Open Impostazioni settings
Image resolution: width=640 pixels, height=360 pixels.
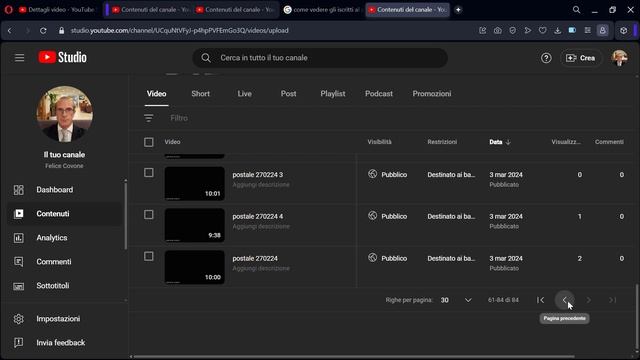(65, 319)
